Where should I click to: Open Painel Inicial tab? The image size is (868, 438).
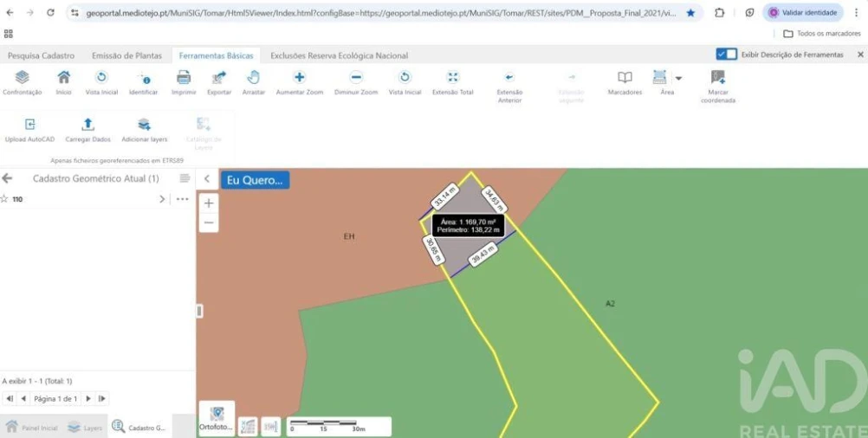31,427
